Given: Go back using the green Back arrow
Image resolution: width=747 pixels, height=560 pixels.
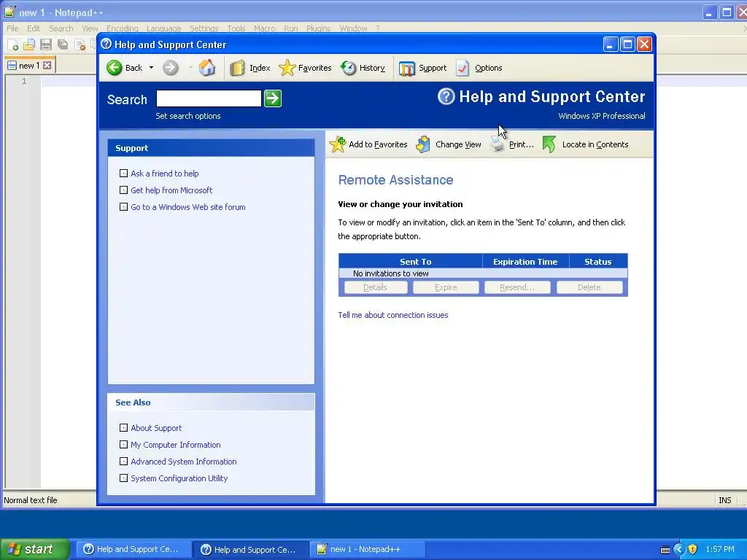Looking at the screenshot, I should pyautogui.click(x=115, y=68).
